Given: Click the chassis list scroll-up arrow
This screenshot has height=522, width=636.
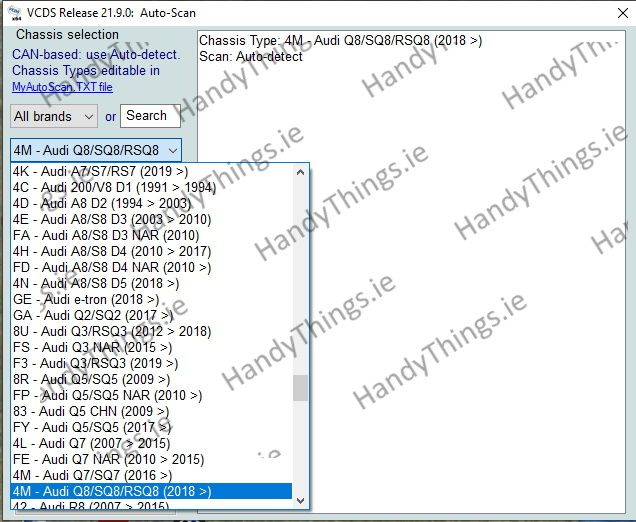Looking at the screenshot, I should click(x=300, y=172).
